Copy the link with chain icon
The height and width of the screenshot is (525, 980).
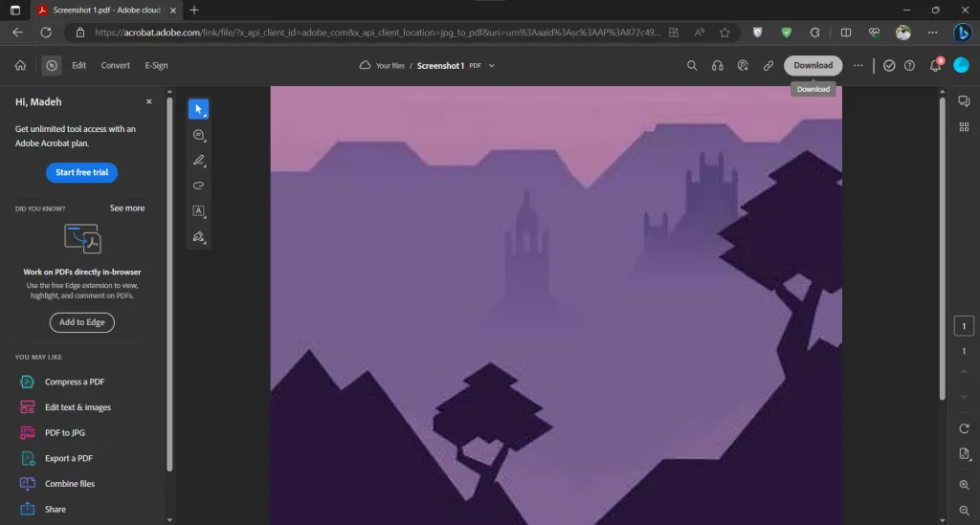click(x=768, y=66)
